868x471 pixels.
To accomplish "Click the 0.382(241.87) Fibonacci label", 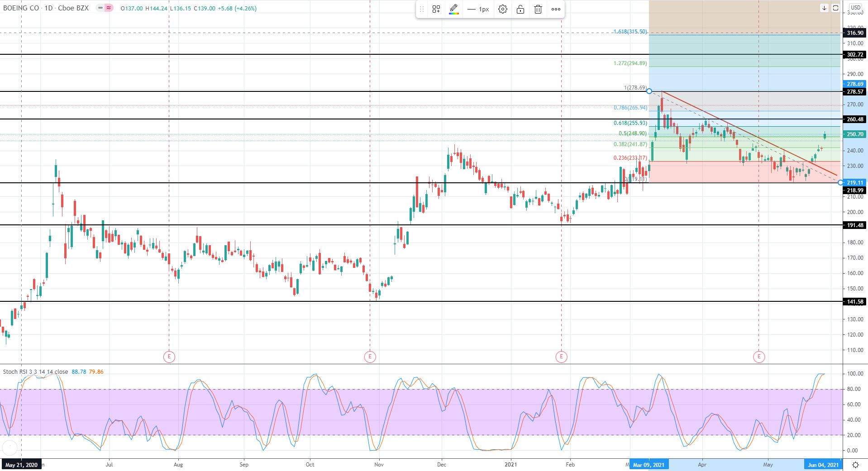I will (x=630, y=144).
